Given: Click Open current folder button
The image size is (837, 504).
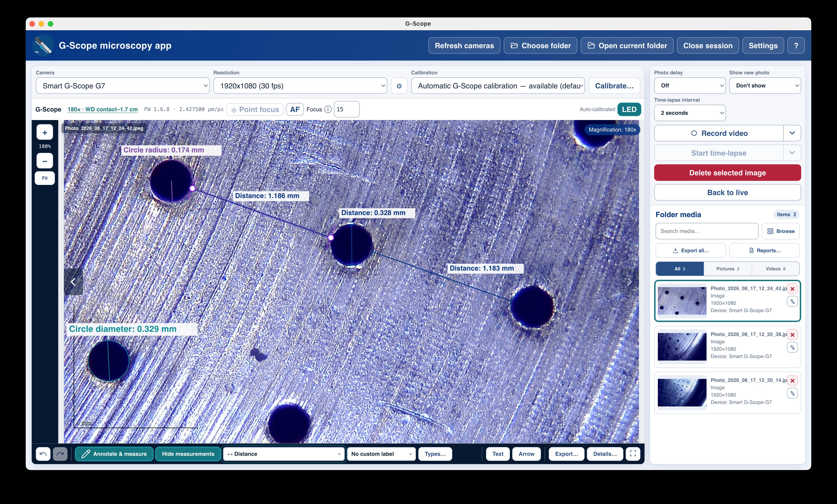Looking at the screenshot, I should click(627, 45).
